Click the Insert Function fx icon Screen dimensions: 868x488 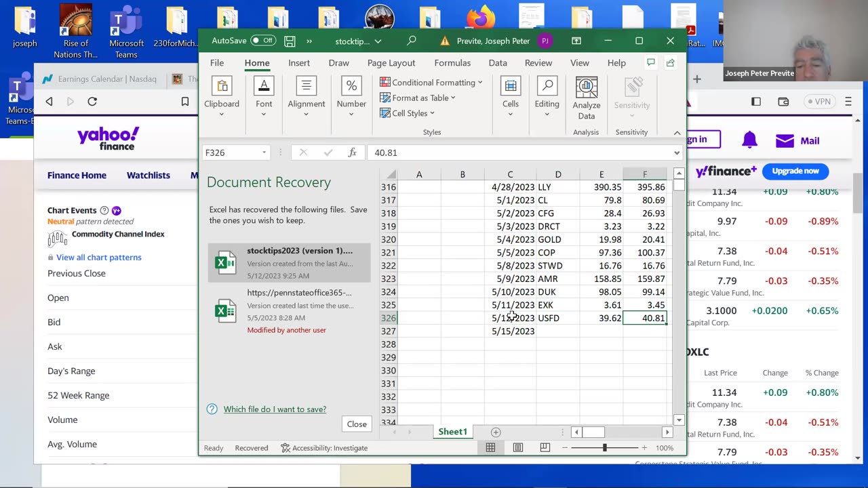pyautogui.click(x=352, y=152)
